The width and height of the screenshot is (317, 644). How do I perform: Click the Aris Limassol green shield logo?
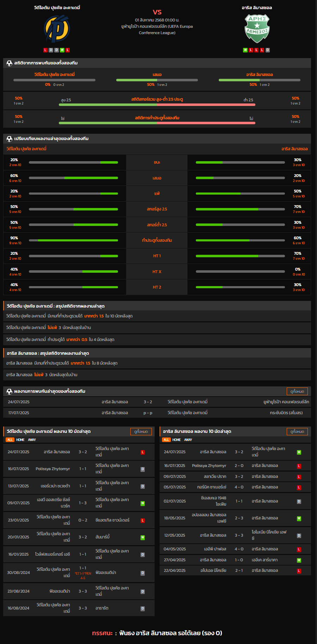point(257,29)
